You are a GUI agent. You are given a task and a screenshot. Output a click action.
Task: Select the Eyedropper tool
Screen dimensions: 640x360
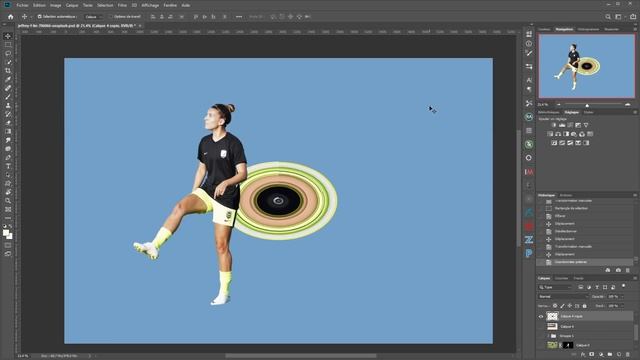8,79
